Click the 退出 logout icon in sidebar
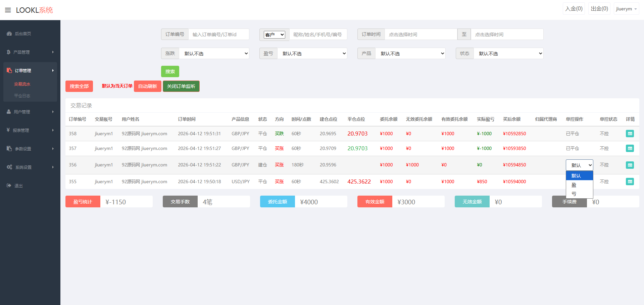Viewport: 644px width, 305px height. [9, 186]
